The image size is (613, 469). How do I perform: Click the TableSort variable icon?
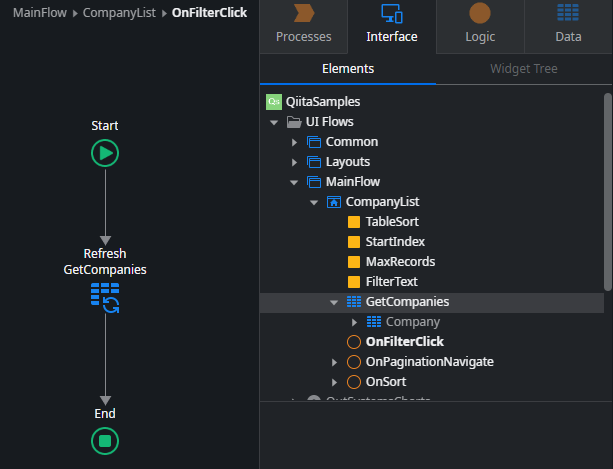click(354, 222)
